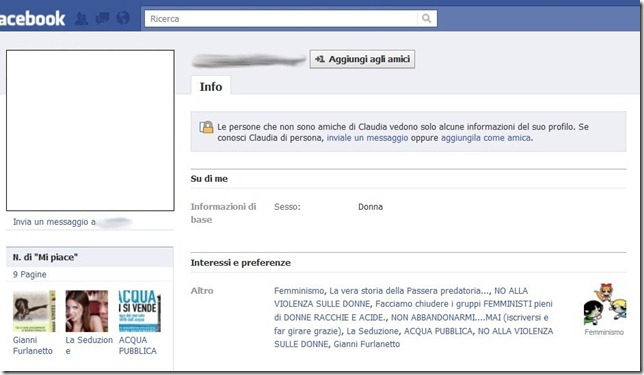This screenshot has width=644, height=375.
Task: Click 'La Seduzione' in the interests list
Action: tap(373, 331)
